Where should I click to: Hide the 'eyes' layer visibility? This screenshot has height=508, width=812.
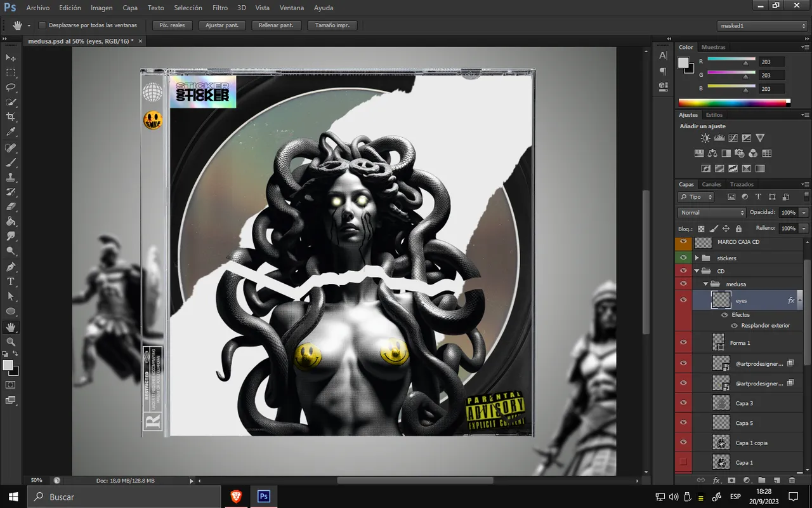tap(683, 300)
